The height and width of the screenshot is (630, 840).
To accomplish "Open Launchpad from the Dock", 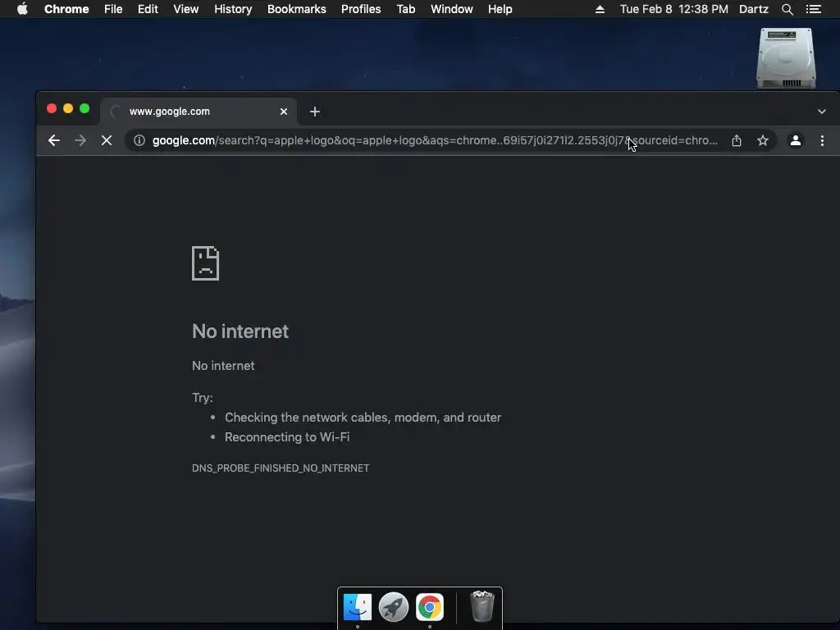I will [394, 607].
